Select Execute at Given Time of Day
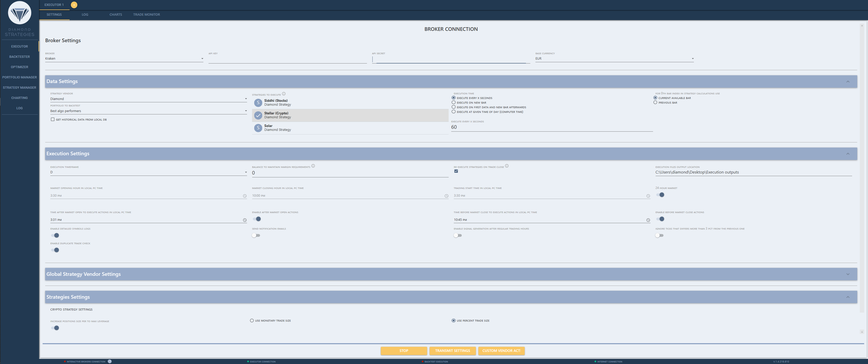This screenshot has width=868, height=364. [x=454, y=112]
